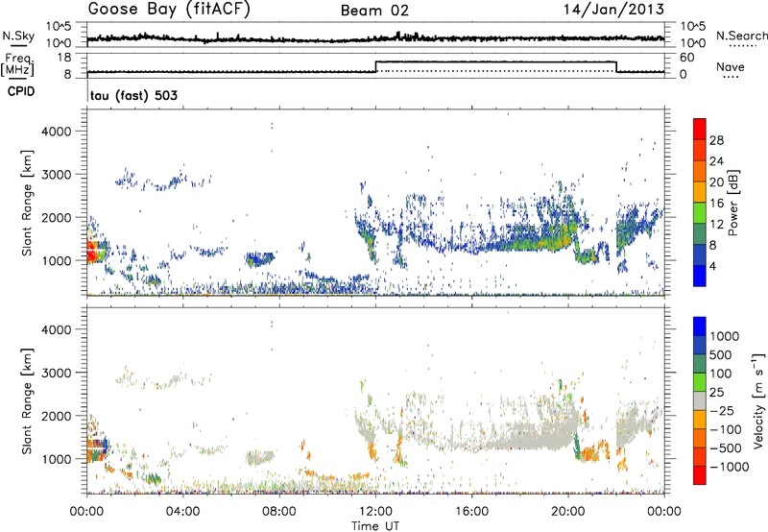Click the "Goose Bay (fitACF)" title
The width and height of the screenshot is (768, 532).
click(x=169, y=10)
